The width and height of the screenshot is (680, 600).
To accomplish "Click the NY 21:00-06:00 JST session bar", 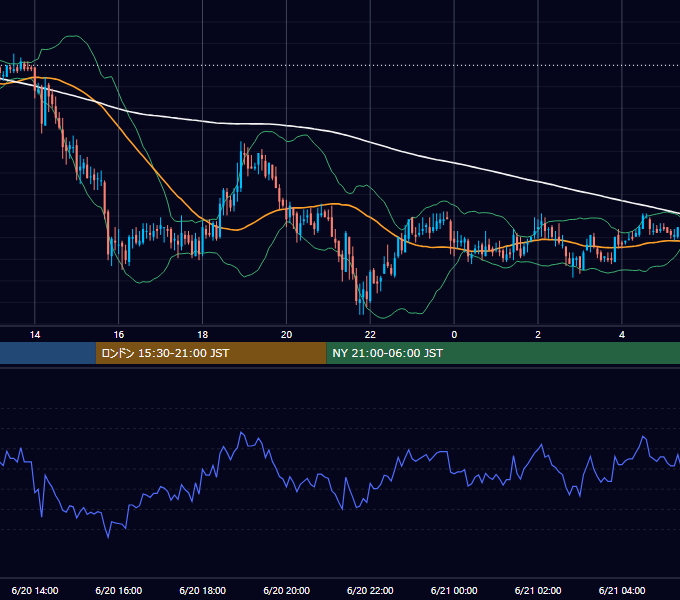I will point(503,353).
